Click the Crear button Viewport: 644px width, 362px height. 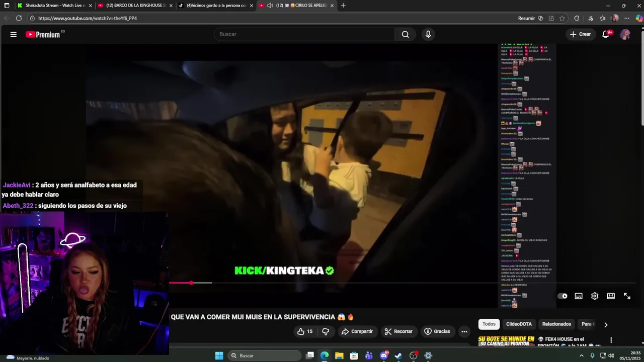(580, 34)
